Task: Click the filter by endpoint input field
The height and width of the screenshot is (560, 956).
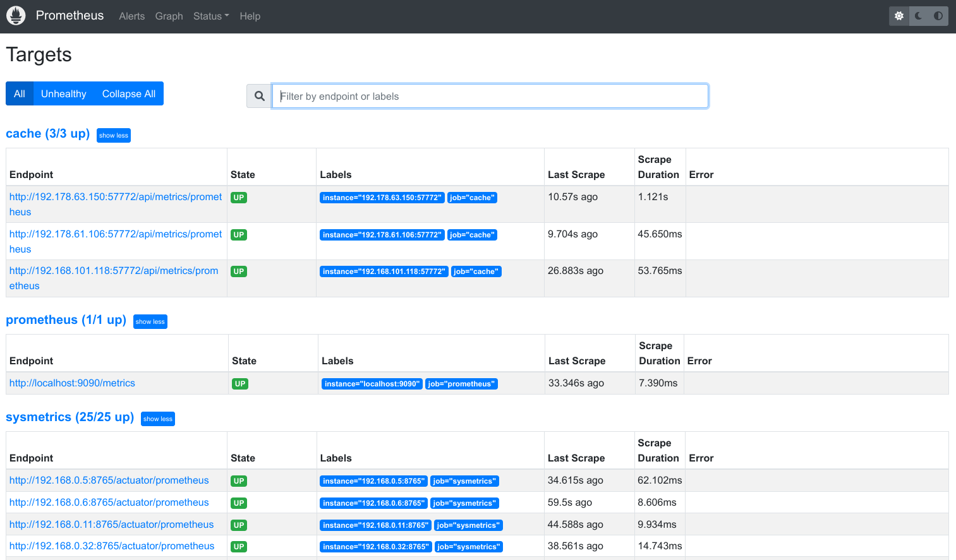Action: point(490,96)
